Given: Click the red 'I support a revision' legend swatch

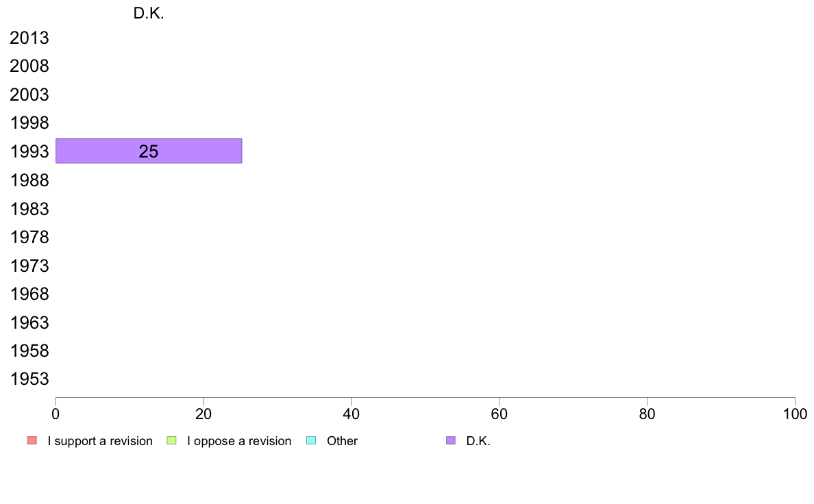Looking at the screenshot, I should pos(32,441).
